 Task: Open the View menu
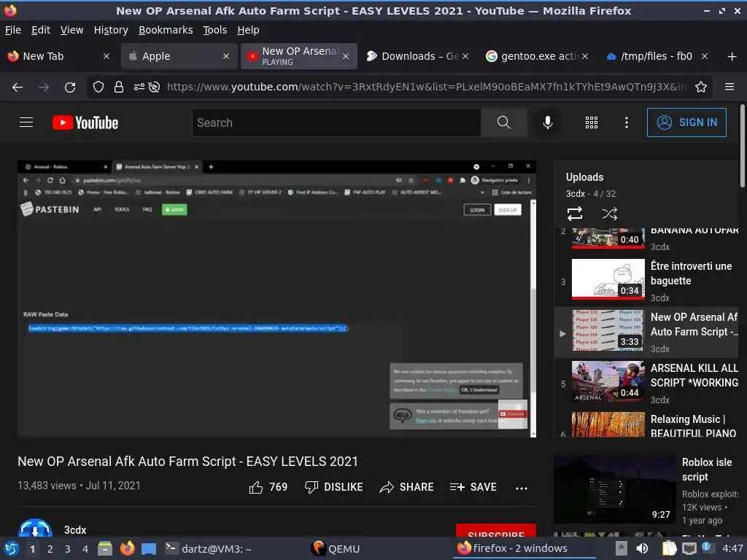click(x=71, y=30)
